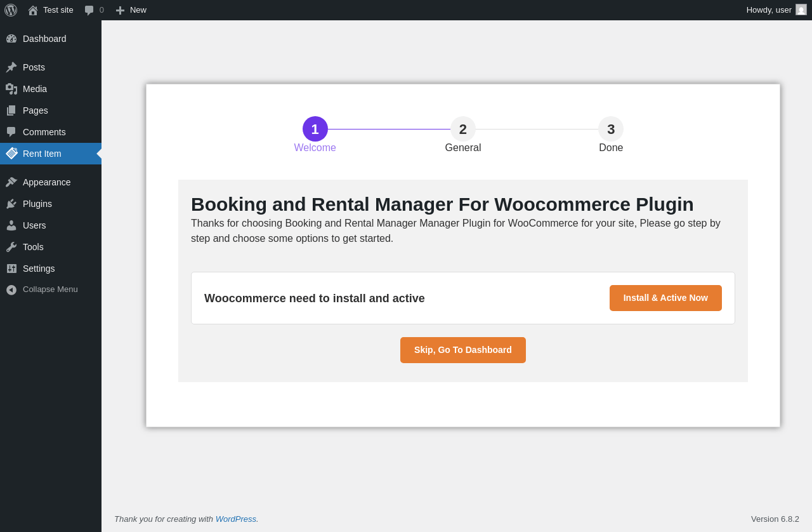812x532 pixels.
Task: Click the General step label
Action: tap(463, 148)
